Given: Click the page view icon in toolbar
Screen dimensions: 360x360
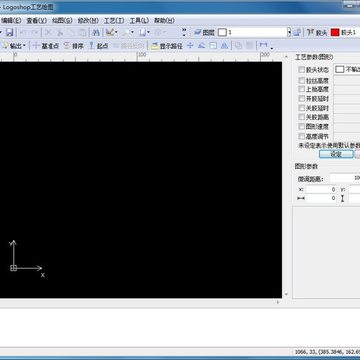Looking at the screenshot, I should coord(143,32).
